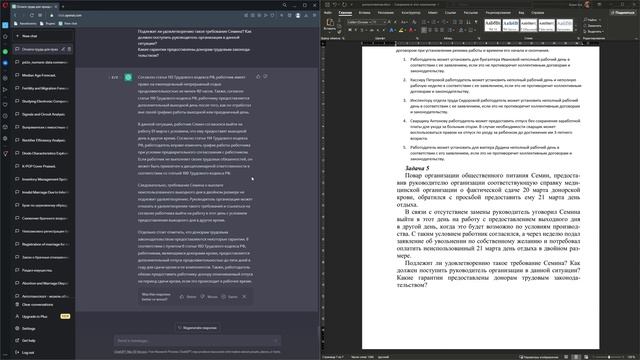Viewport: 640px width, 360px height.
Task: Open the 'Signals and Circuit Analysis' chat
Action: [x=43, y=114]
